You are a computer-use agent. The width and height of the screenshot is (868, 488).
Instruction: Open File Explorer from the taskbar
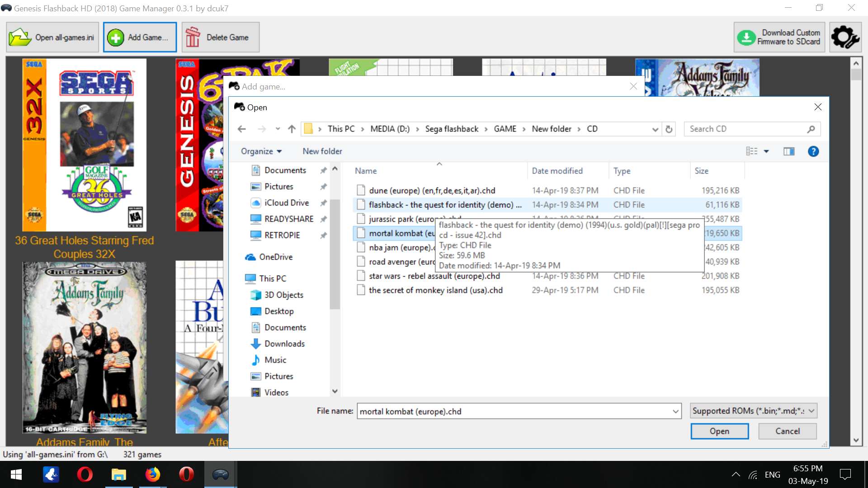click(x=118, y=474)
